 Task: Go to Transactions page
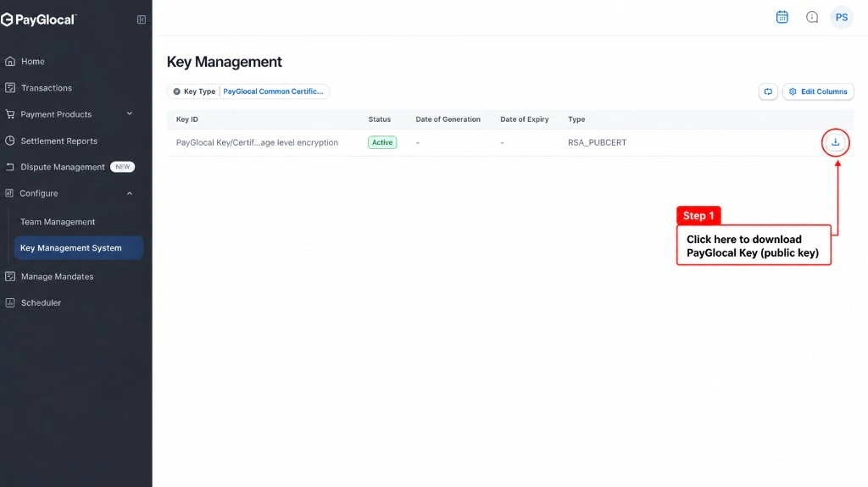click(x=47, y=88)
